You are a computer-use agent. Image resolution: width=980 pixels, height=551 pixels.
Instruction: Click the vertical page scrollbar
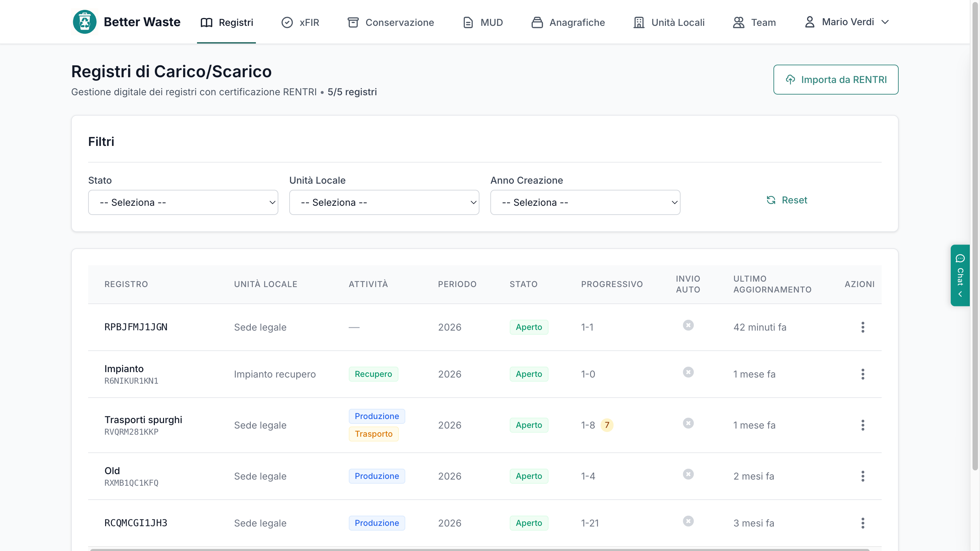click(x=975, y=236)
